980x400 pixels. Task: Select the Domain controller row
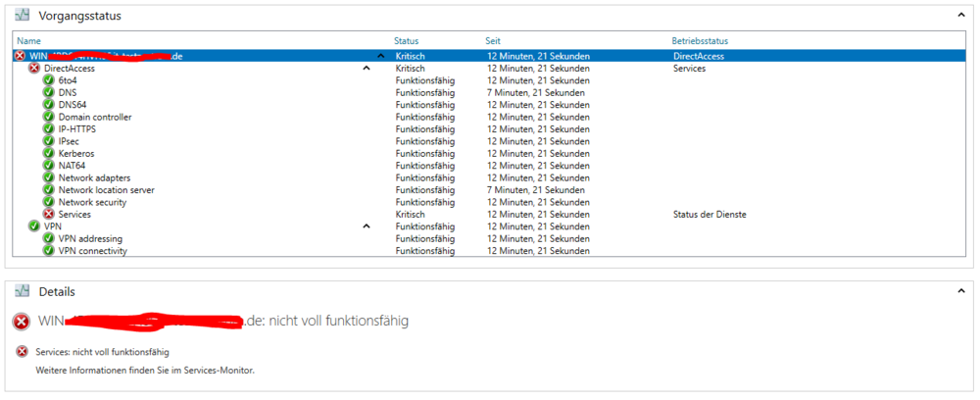tap(94, 117)
